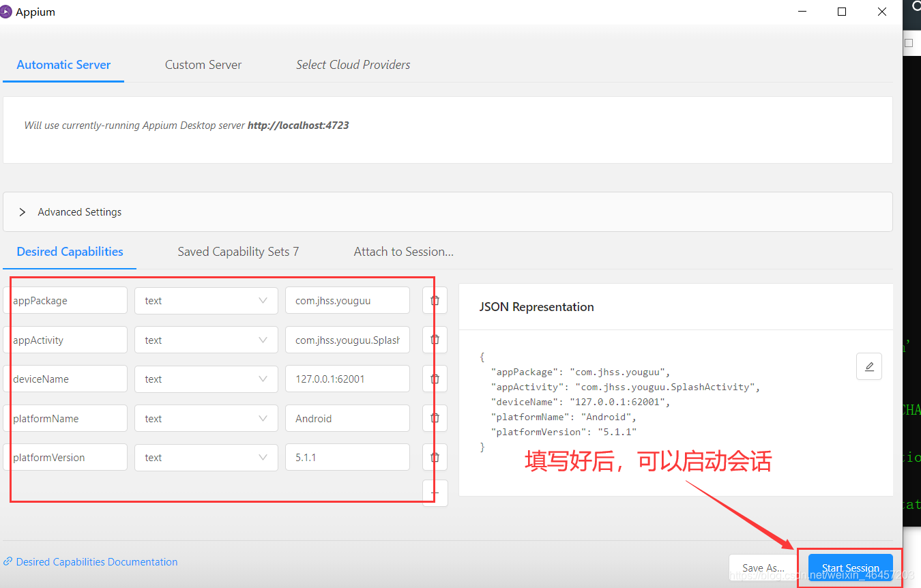Delete the appPackage capability row
Image resolution: width=921 pixels, height=588 pixels.
click(x=435, y=300)
